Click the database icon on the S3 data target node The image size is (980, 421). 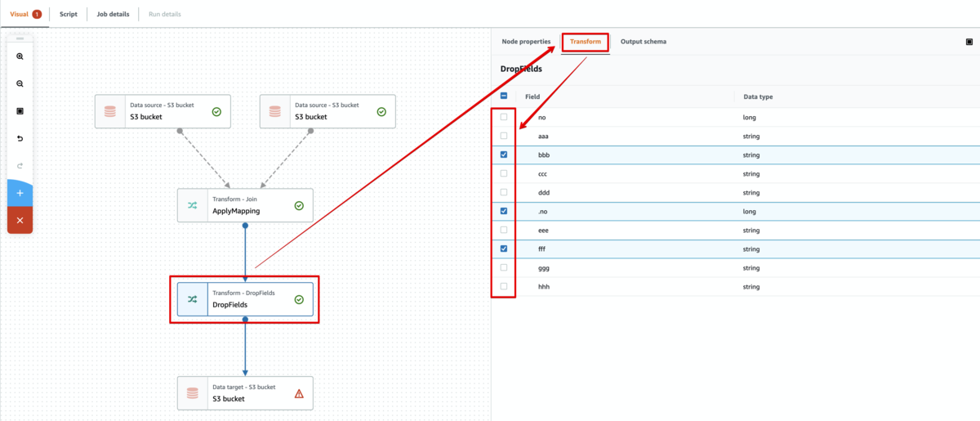pyautogui.click(x=192, y=393)
